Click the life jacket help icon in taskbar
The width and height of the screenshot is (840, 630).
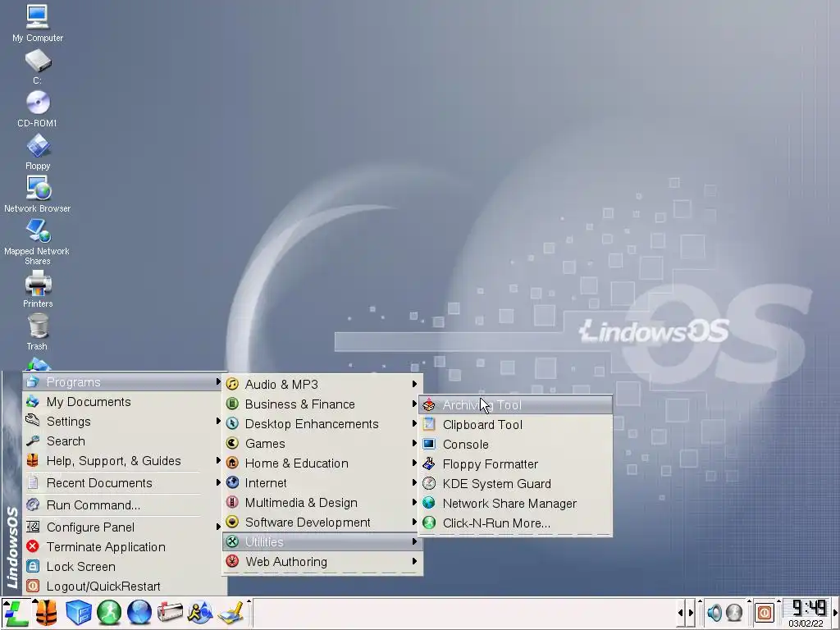pyautogui.click(x=47, y=613)
